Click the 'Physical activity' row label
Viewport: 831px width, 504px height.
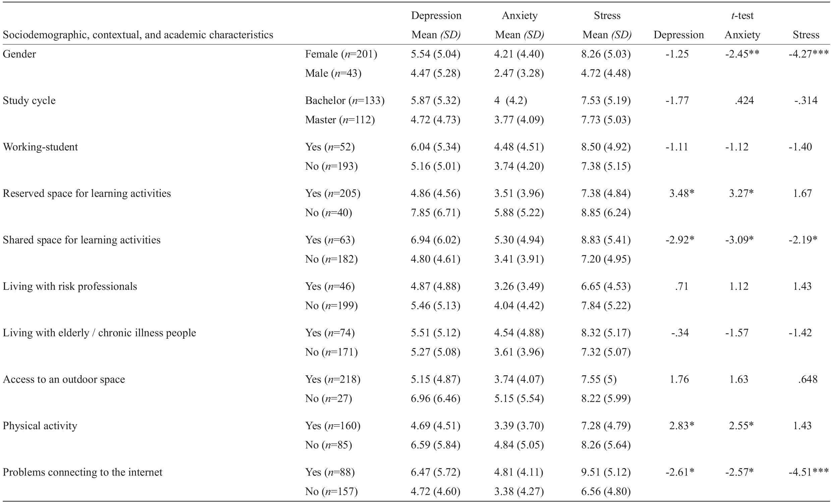pyautogui.click(x=40, y=426)
